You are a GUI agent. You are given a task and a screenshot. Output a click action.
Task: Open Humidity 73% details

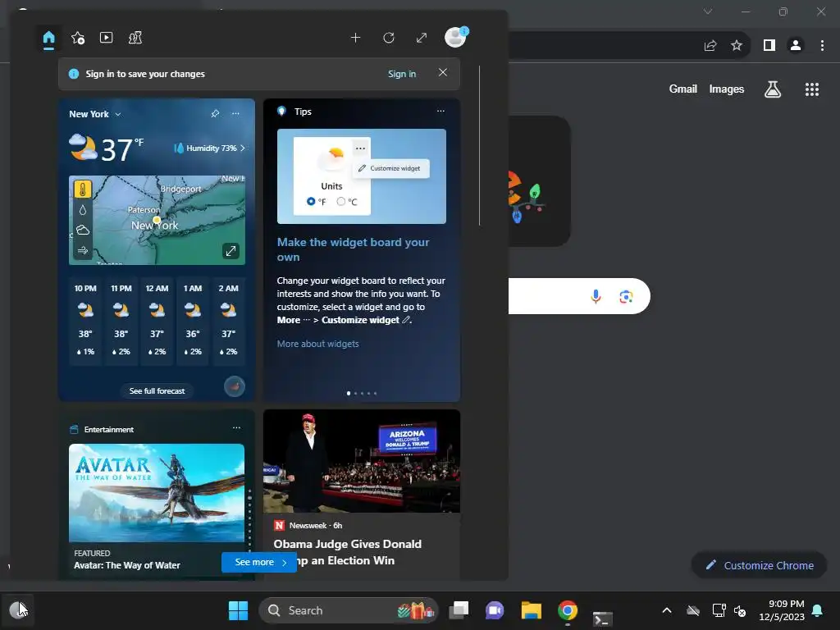[x=209, y=148]
